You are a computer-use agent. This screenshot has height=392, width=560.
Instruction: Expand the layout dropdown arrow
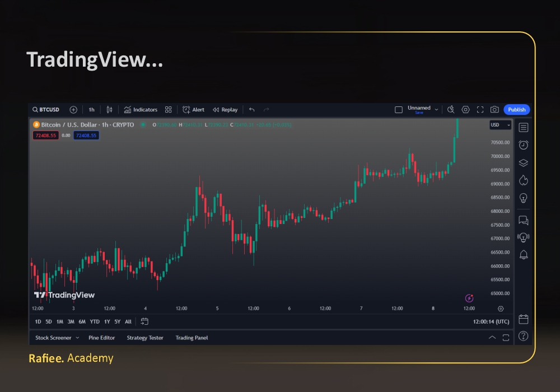tap(436, 110)
